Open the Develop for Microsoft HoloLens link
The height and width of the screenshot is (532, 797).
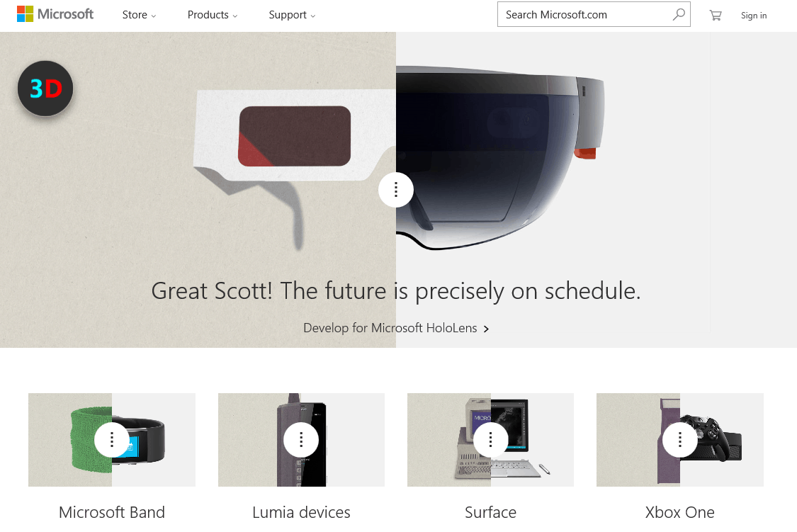point(396,328)
